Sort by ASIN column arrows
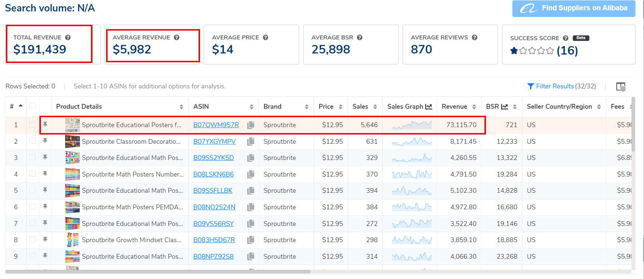 click(252, 107)
